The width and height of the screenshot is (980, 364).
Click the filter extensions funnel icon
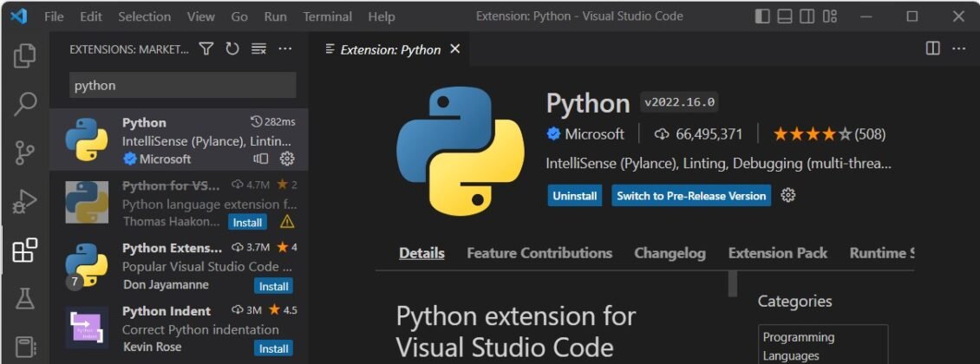[x=206, y=49]
